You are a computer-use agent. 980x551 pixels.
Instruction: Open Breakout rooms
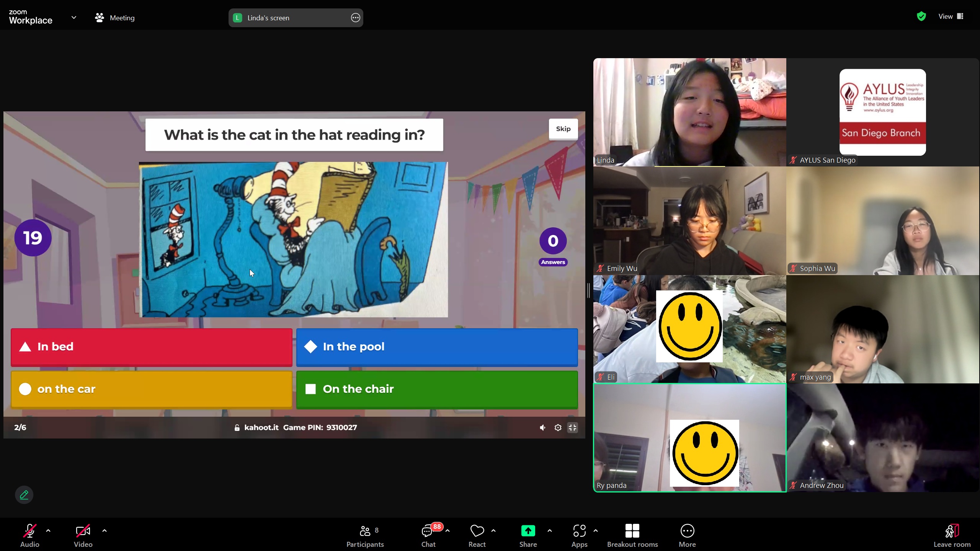point(632,535)
